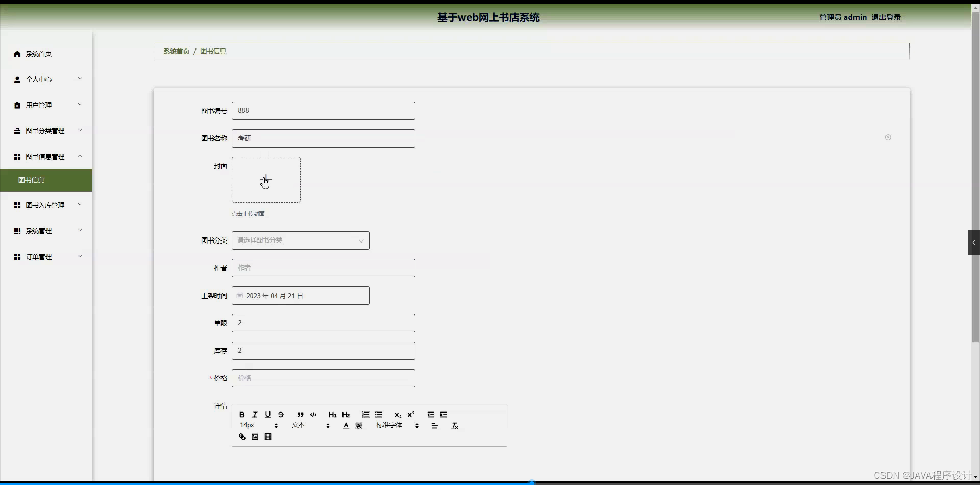Click the page vertical scrollbar
Screen dimensions: 980x485
click(x=975, y=176)
